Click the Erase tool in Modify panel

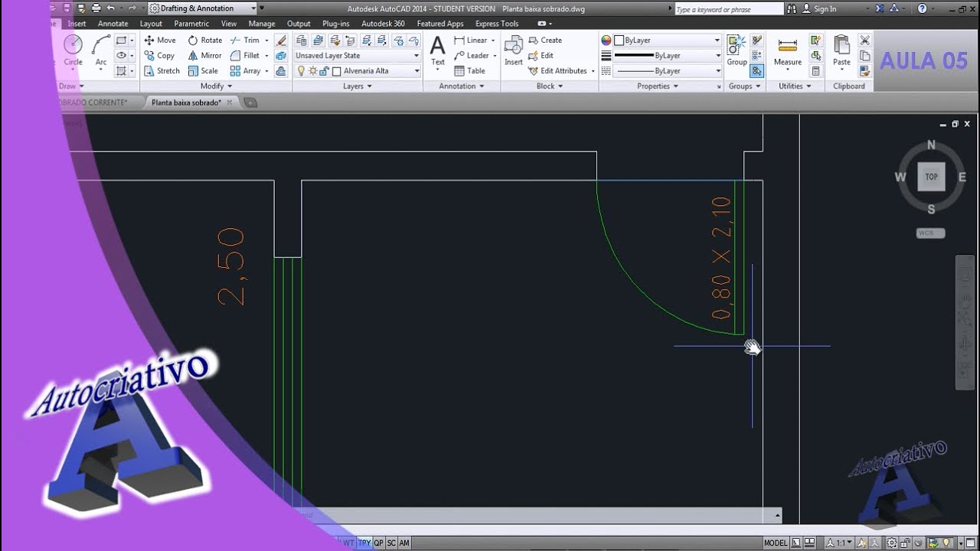coord(281,40)
